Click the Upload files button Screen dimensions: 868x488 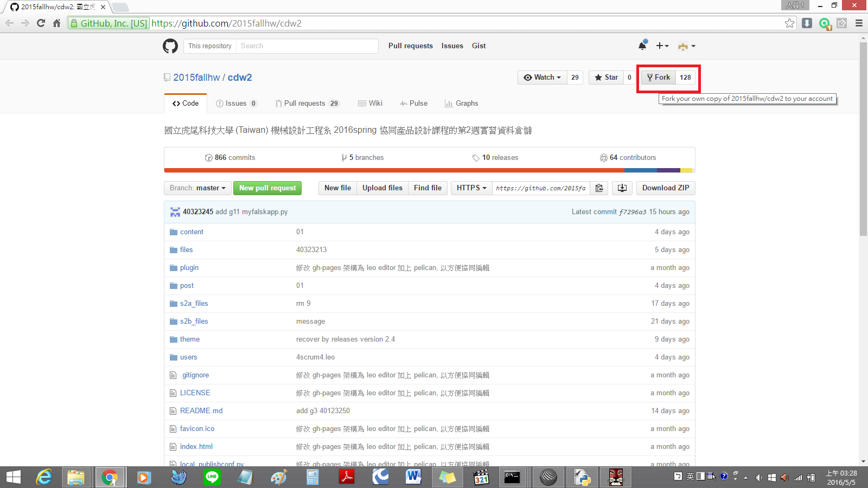382,188
